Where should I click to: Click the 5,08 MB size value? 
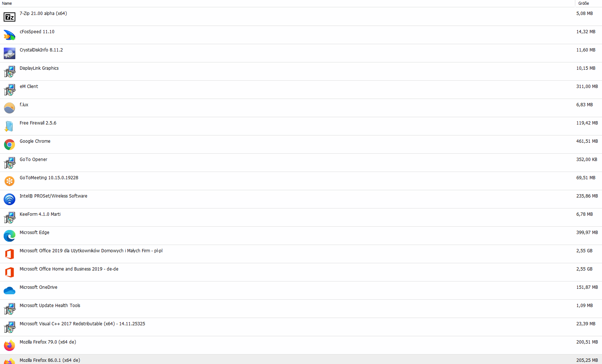click(x=584, y=14)
